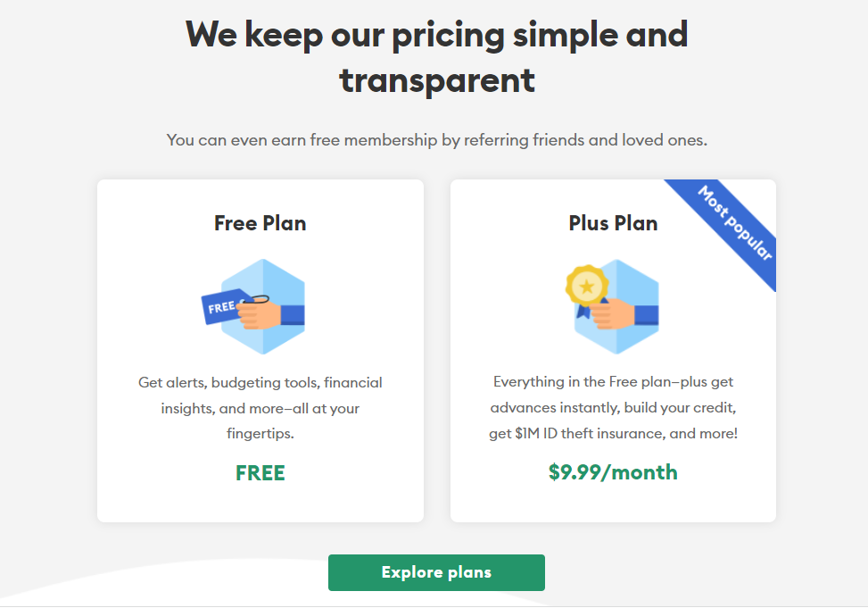This screenshot has width=868, height=608.
Task: Click the gold star award badge
Action: point(587,287)
